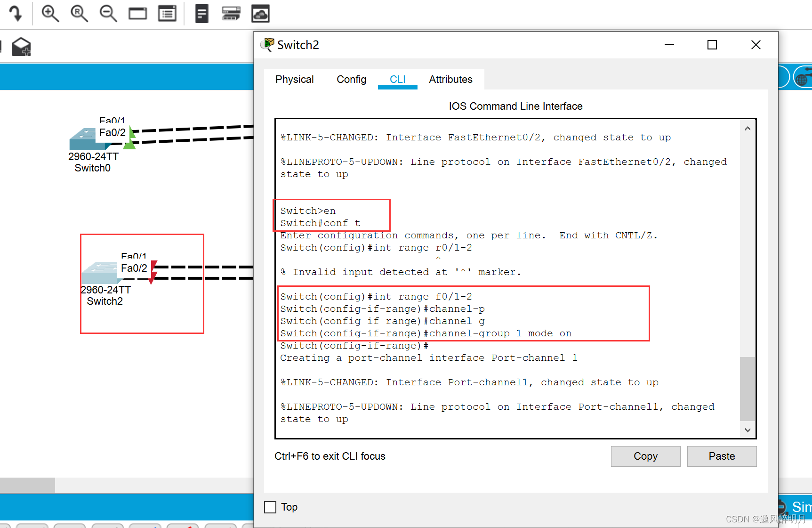Click the globe network icon at right edge
Screen dimensions: 812x528
click(803, 77)
